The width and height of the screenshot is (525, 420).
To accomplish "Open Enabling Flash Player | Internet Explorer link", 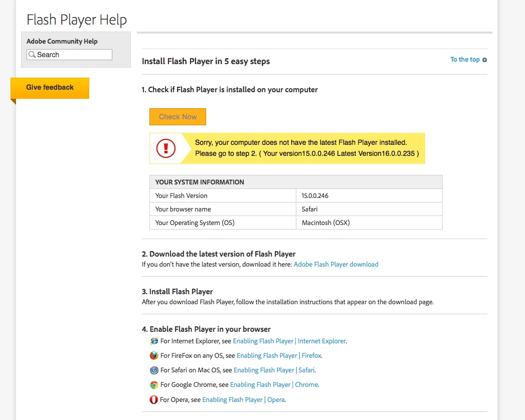I will point(290,341).
